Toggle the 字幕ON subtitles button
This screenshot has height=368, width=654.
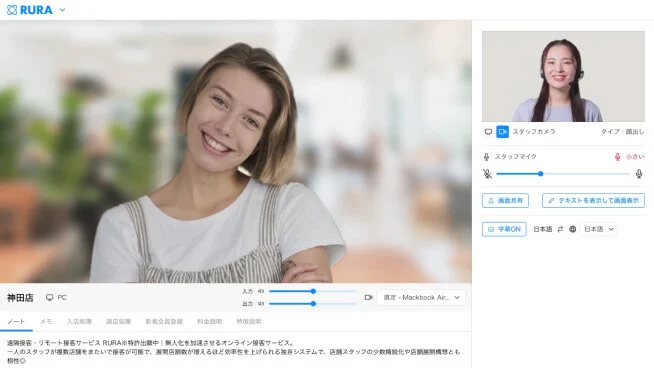point(504,229)
